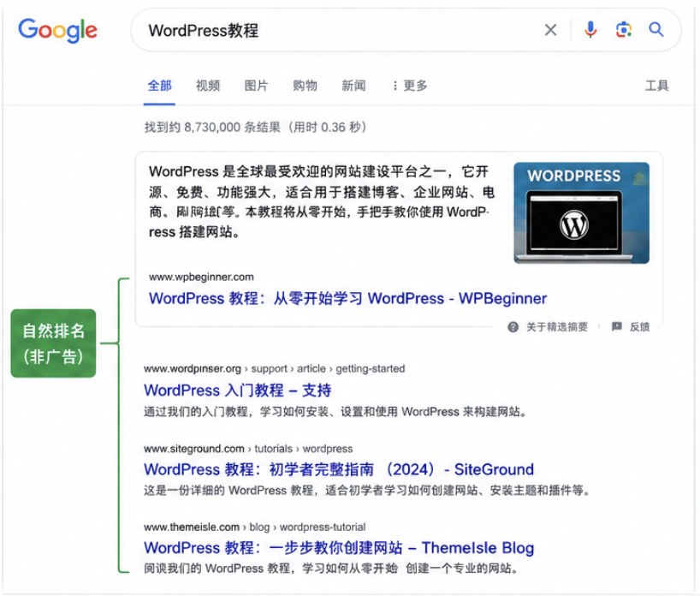Switch to the 视频 tab
Screen dimensions: 700x596
point(208,86)
